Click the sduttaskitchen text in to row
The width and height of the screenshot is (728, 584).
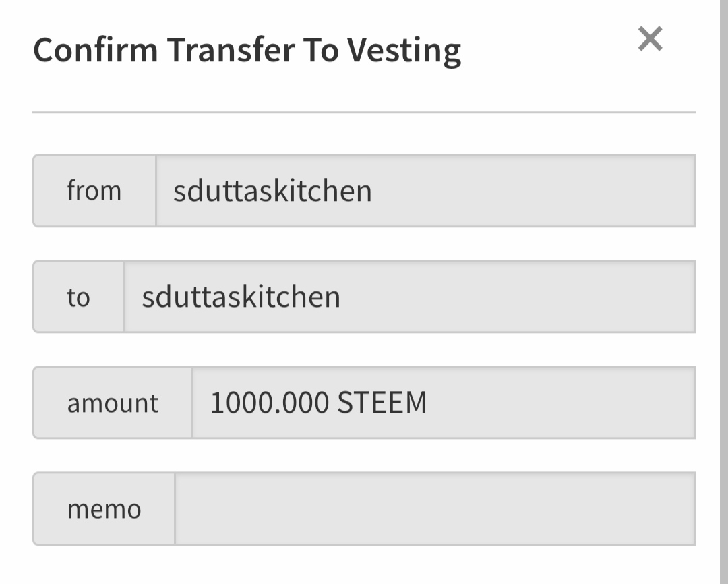click(241, 297)
